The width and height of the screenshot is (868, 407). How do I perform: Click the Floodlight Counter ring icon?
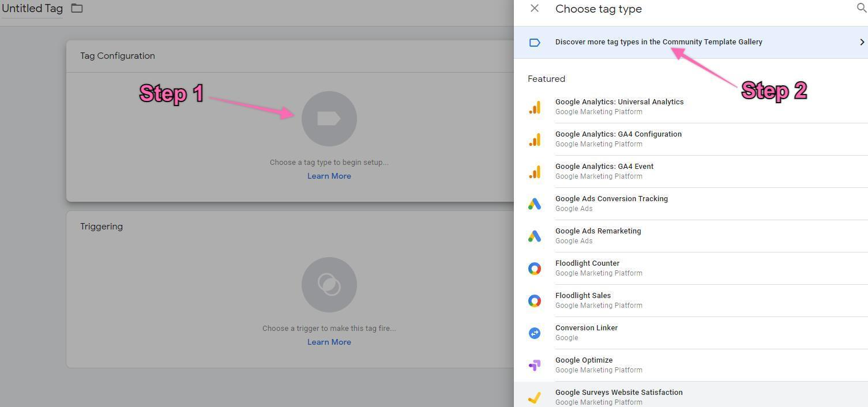coord(535,269)
